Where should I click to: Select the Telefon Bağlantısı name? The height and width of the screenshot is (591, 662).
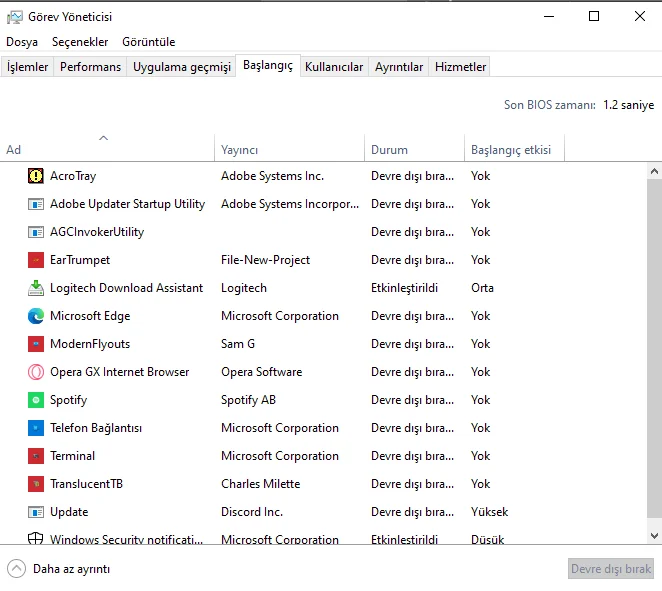tap(96, 428)
